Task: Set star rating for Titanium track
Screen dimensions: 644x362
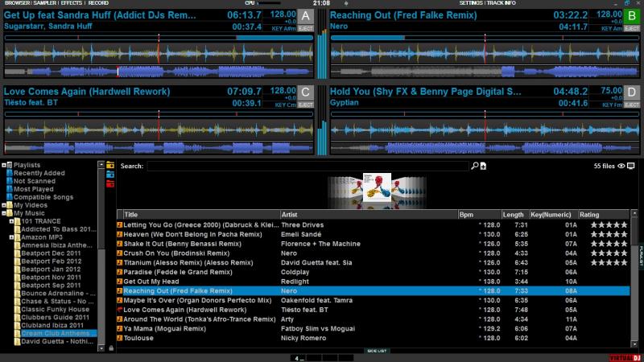Action: (609, 263)
